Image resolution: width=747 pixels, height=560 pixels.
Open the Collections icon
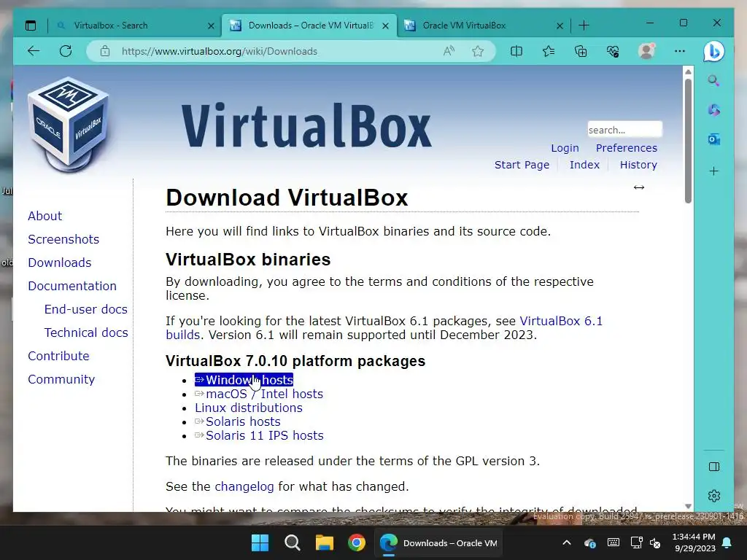click(581, 51)
